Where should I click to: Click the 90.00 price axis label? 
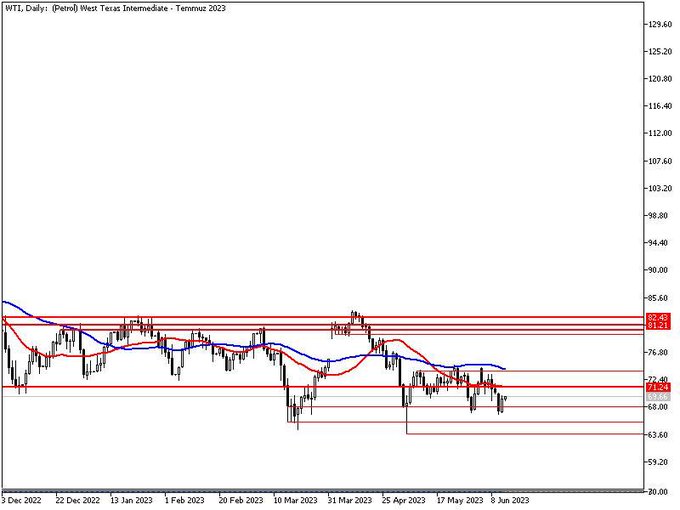click(660, 270)
